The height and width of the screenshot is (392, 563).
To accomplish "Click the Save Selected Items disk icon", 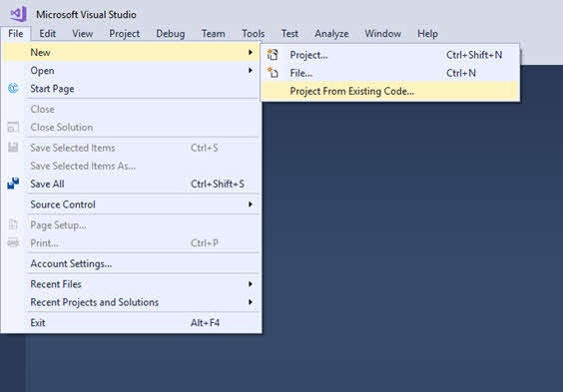I will (13, 147).
